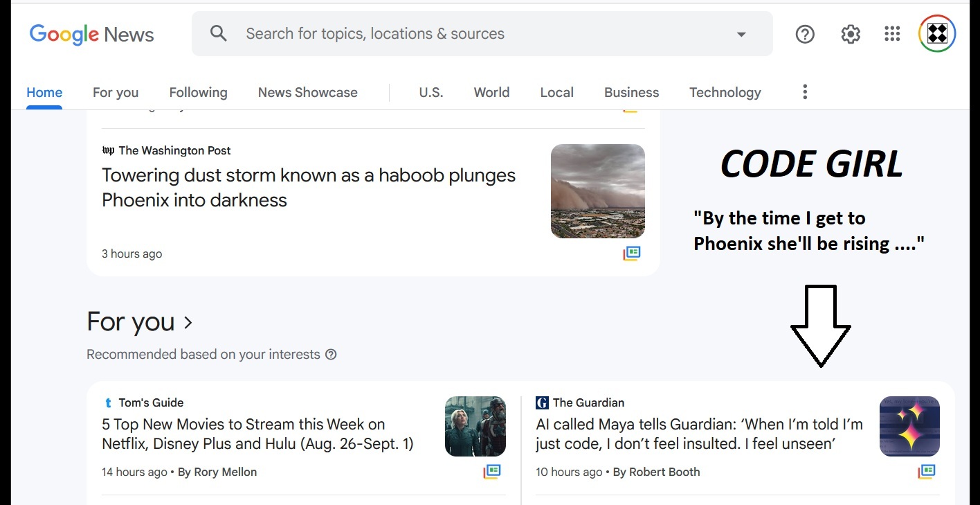Image resolution: width=980 pixels, height=505 pixels.
Task: Open full coverage for haboob story
Action: (631, 254)
